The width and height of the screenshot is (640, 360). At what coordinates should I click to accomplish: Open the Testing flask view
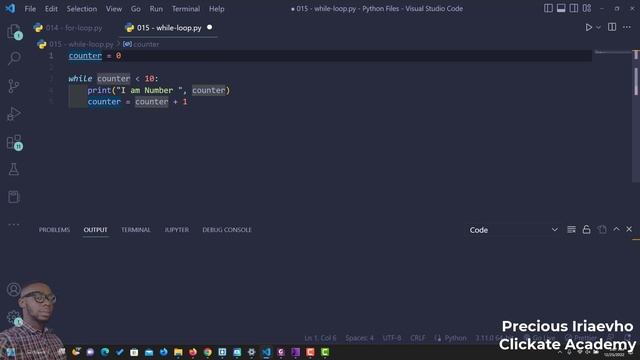13,169
